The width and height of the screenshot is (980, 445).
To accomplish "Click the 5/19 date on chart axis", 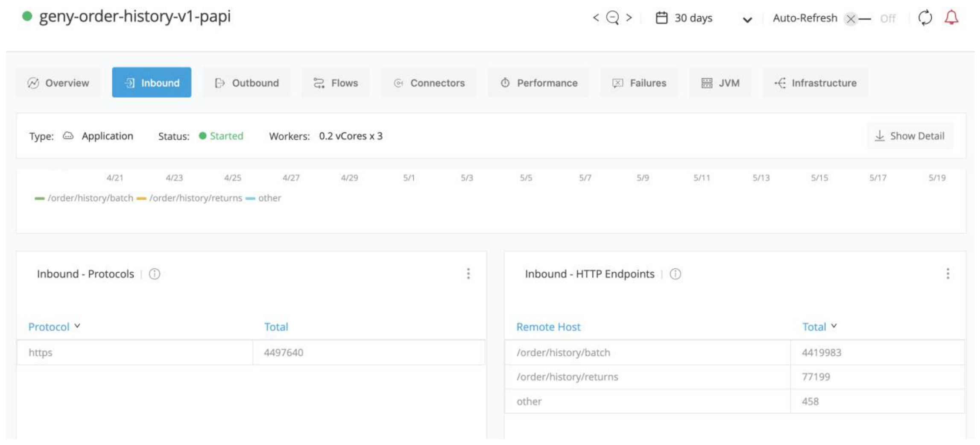I will click(937, 177).
